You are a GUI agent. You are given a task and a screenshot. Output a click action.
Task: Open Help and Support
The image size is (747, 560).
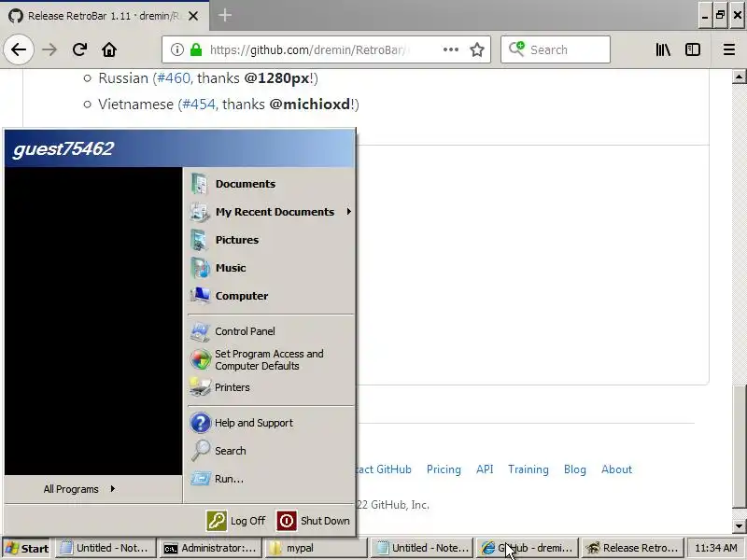click(x=270, y=423)
